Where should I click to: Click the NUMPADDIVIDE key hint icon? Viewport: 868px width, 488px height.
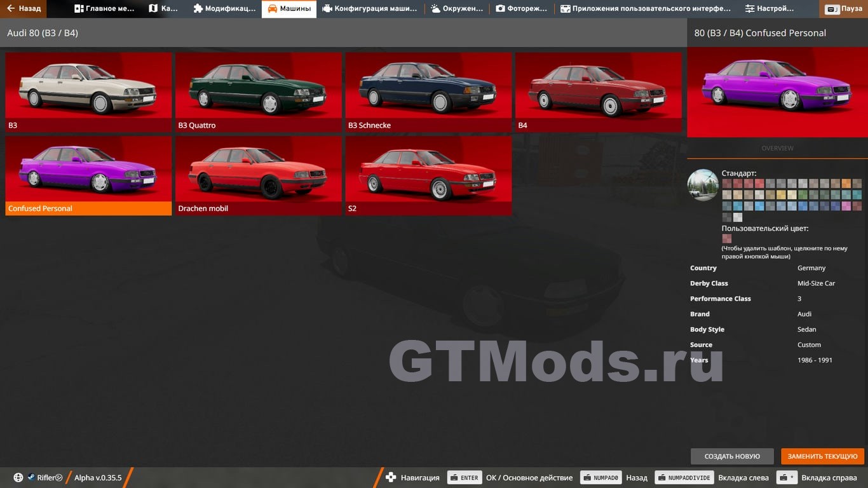click(684, 478)
